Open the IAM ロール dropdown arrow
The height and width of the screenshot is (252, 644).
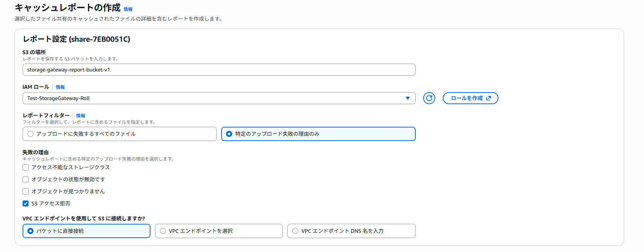tap(407, 98)
